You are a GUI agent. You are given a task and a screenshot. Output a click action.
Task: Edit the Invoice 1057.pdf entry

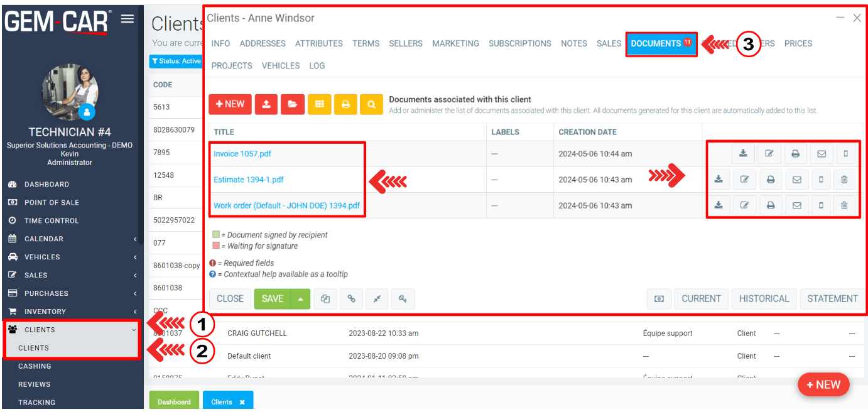[x=769, y=153]
